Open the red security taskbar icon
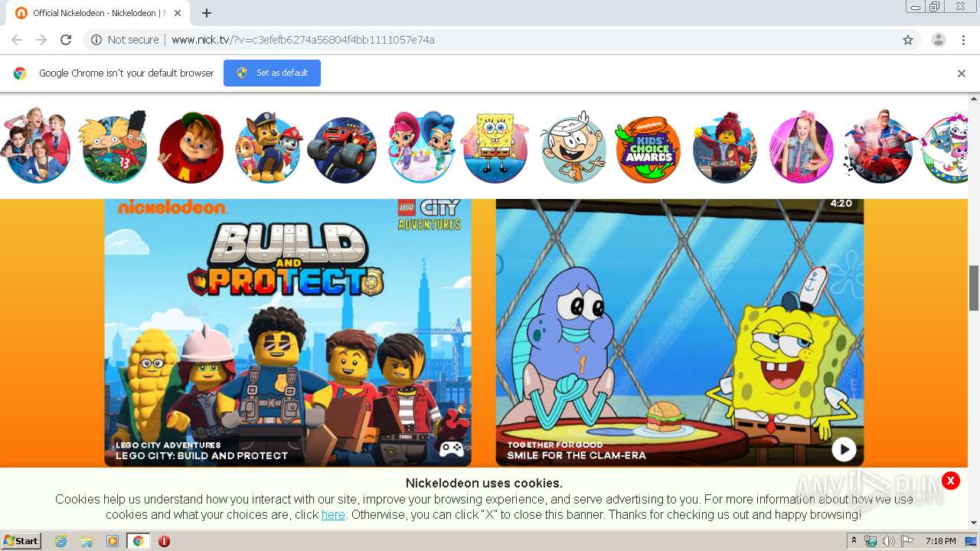The image size is (980, 551). [164, 541]
